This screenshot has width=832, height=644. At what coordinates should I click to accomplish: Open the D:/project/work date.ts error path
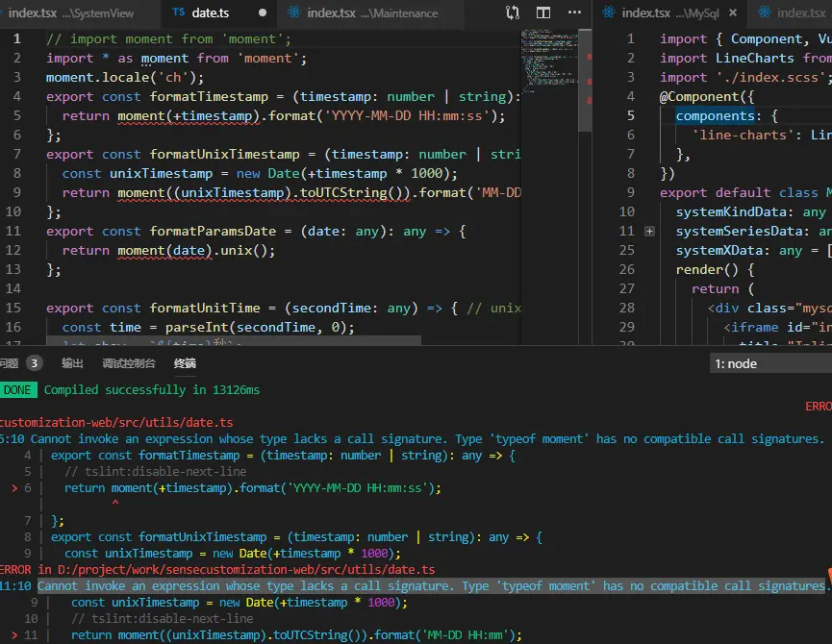point(246,569)
